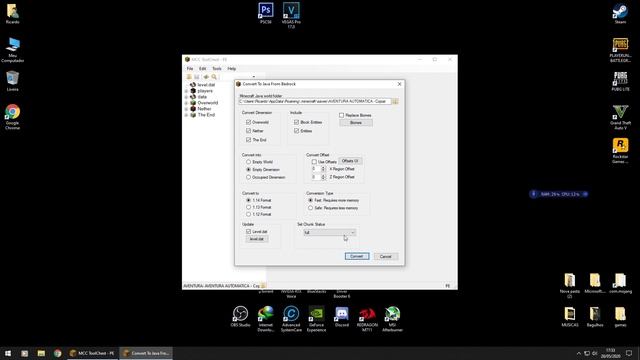Select the Occupied Dimension radio option
This screenshot has height=360, width=640.
[x=248, y=177]
